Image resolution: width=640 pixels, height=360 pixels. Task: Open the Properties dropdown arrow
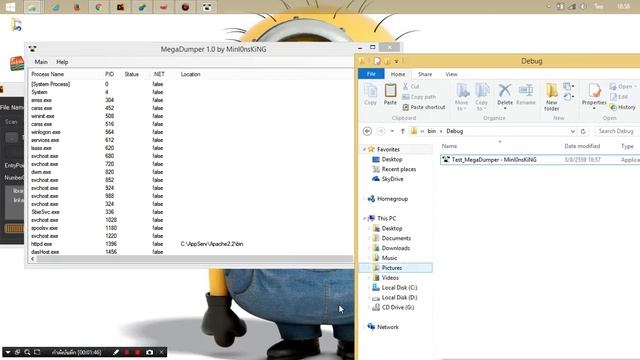click(x=594, y=109)
